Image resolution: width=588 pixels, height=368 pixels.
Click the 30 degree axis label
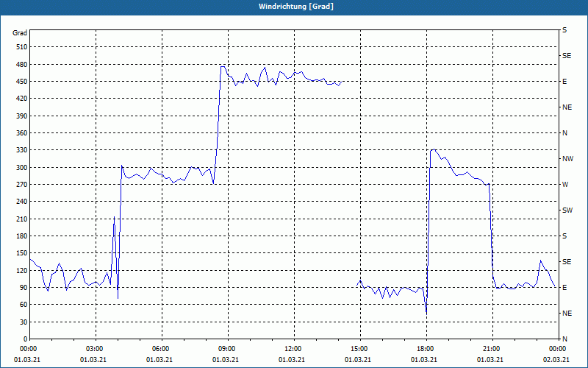tap(24, 322)
